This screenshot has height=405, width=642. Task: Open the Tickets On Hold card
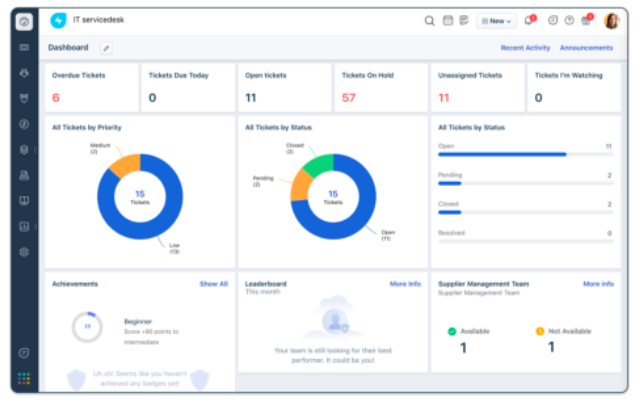pyautogui.click(x=381, y=87)
